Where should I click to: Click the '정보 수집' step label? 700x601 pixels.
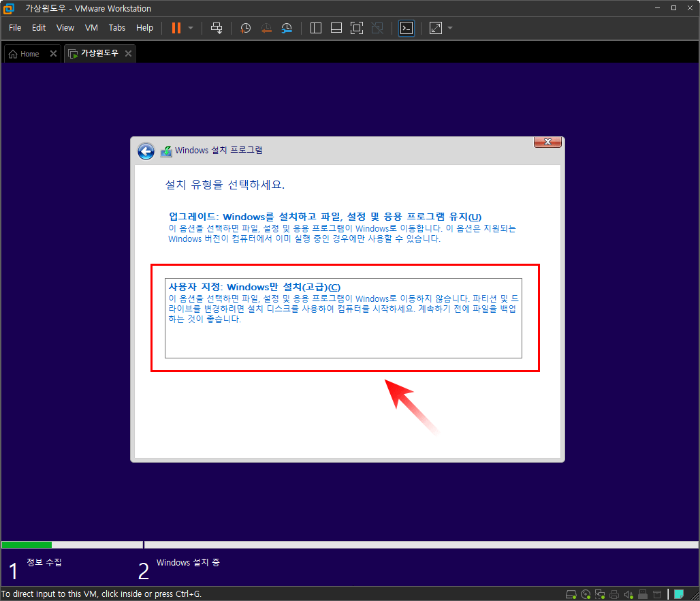coord(44,562)
